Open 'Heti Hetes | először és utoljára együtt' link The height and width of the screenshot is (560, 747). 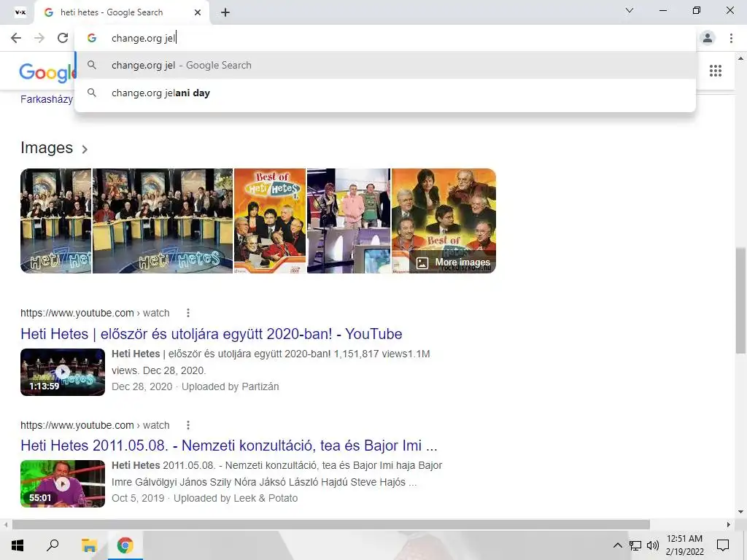211,334
